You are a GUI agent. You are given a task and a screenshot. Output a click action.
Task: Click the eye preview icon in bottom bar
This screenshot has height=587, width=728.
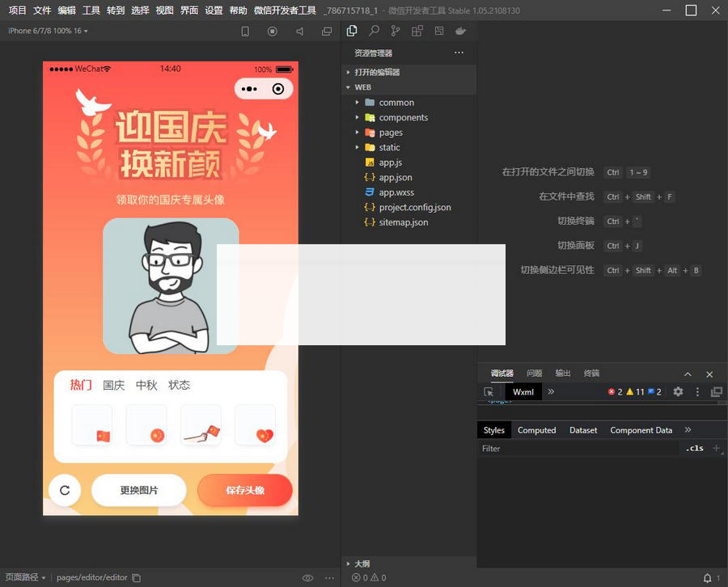pos(307,578)
